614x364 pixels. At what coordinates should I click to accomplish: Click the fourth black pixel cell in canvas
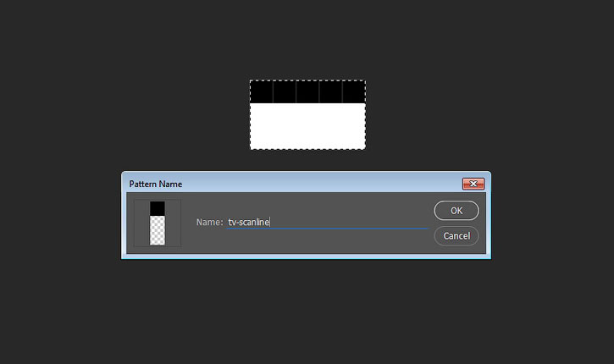[330, 92]
